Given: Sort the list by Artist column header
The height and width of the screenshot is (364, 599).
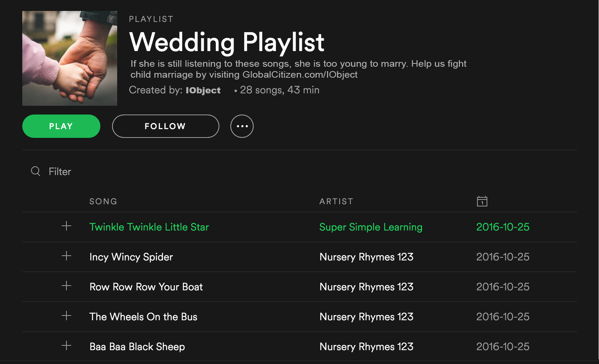Looking at the screenshot, I should (336, 201).
